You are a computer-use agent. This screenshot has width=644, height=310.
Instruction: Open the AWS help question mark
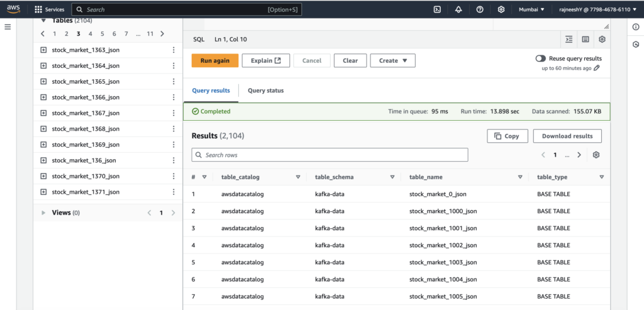coord(480,9)
